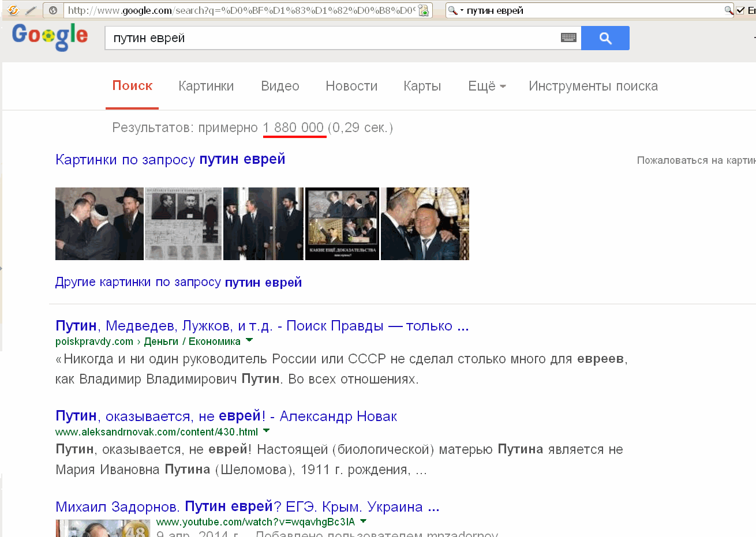Expand options arrow next to youtube.com URL
This screenshot has height=537, width=756.
click(364, 521)
